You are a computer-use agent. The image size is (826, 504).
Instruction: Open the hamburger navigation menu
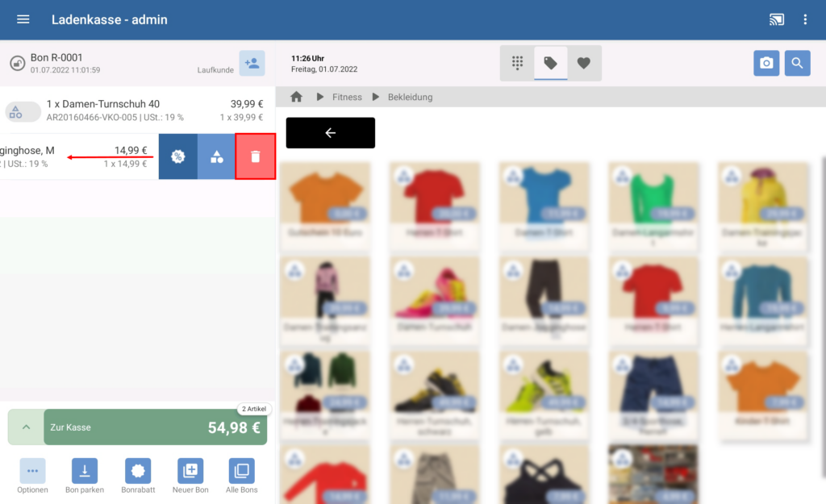[x=23, y=19]
